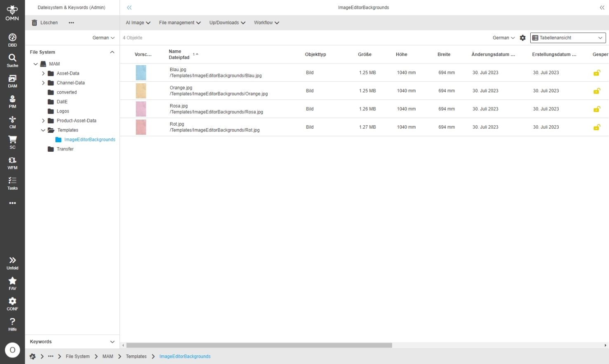Click Templates in the breadcrumb path

point(136,357)
